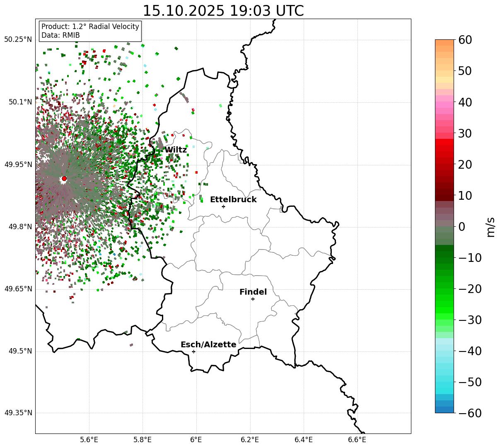Click the plot title 15.10.2025 19:03 UTC
Image resolution: width=500 pixels, height=448 pixels.
coord(223,10)
